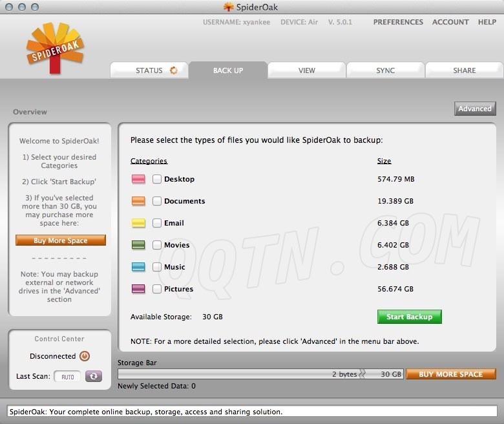504x424 pixels.
Task: Click the blue Music category icon
Action: point(138,267)
